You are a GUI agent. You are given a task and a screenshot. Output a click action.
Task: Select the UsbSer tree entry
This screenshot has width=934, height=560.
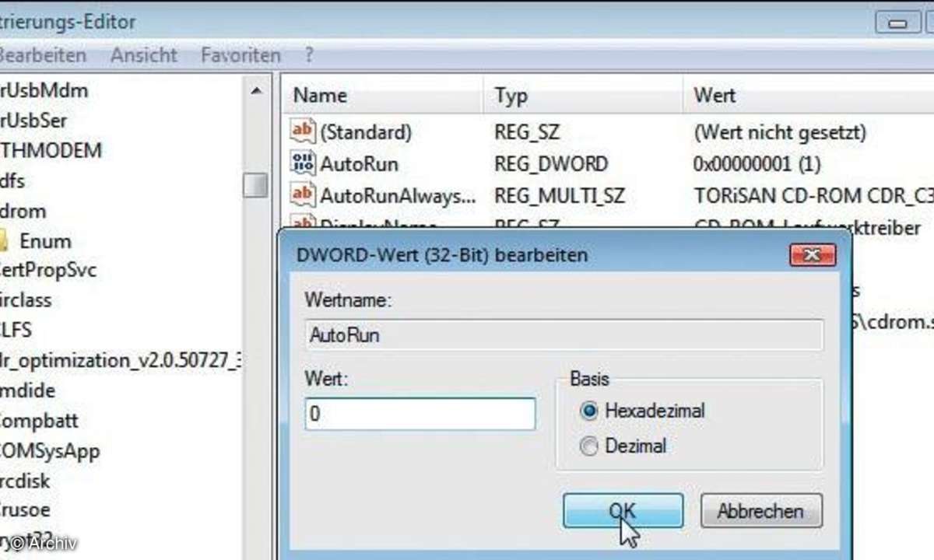pos(33,121)
